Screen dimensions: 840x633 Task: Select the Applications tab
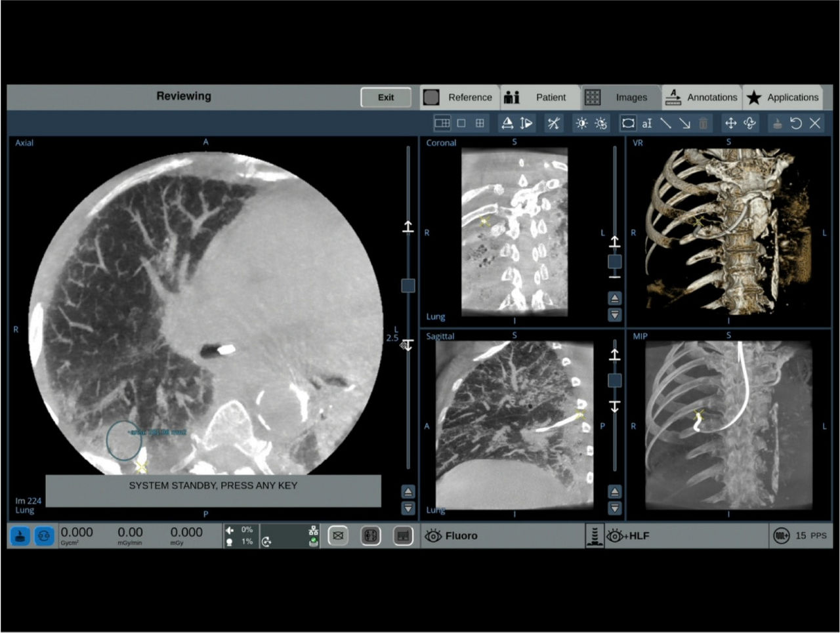click(782, 97)
